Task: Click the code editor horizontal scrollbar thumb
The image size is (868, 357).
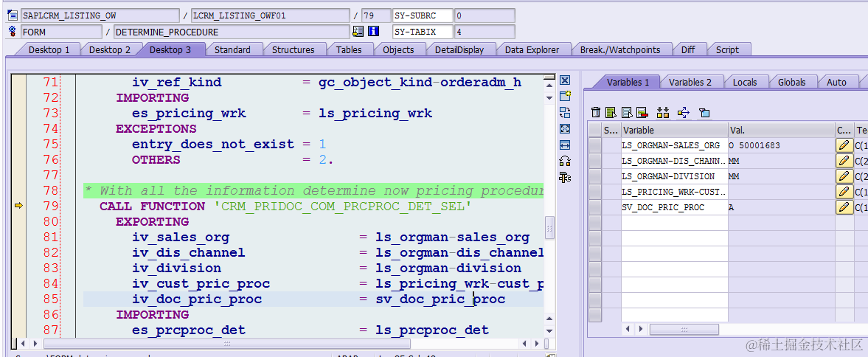Action: (227, 344)
